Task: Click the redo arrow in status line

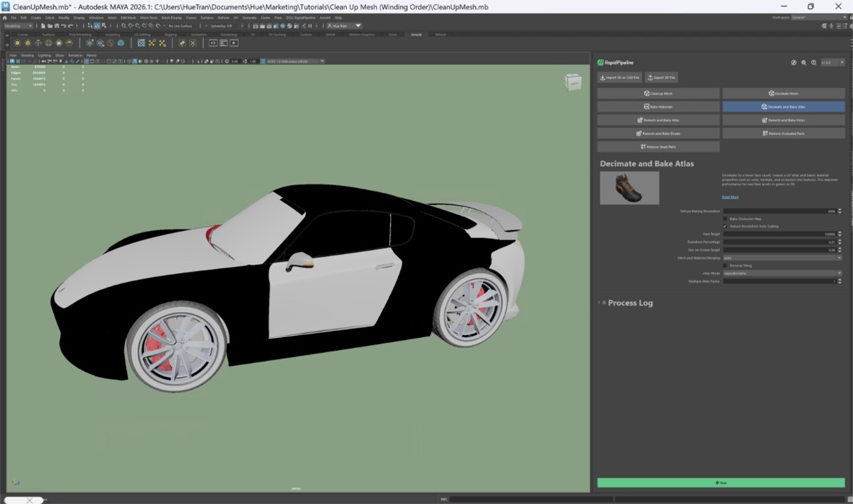Action: click(71, 26)
